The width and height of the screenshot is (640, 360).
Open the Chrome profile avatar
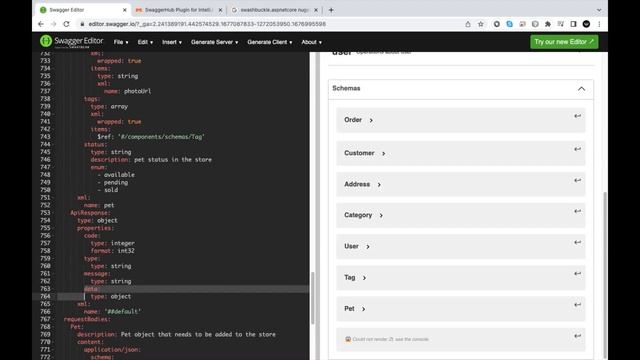coord(587,24)
